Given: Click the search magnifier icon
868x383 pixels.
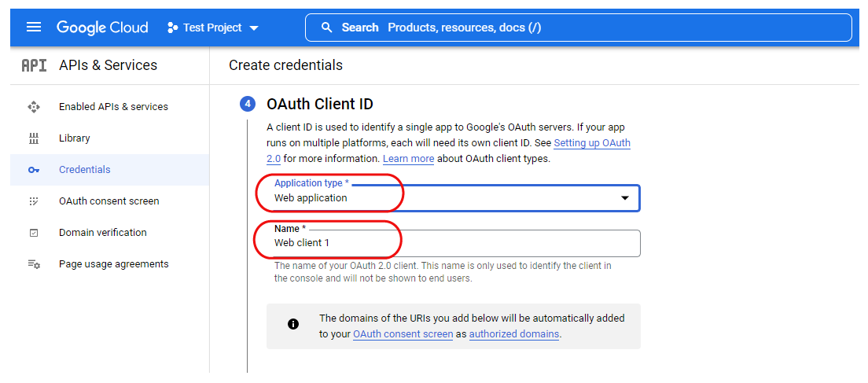Looking at the screenshot, I should 327,28.
